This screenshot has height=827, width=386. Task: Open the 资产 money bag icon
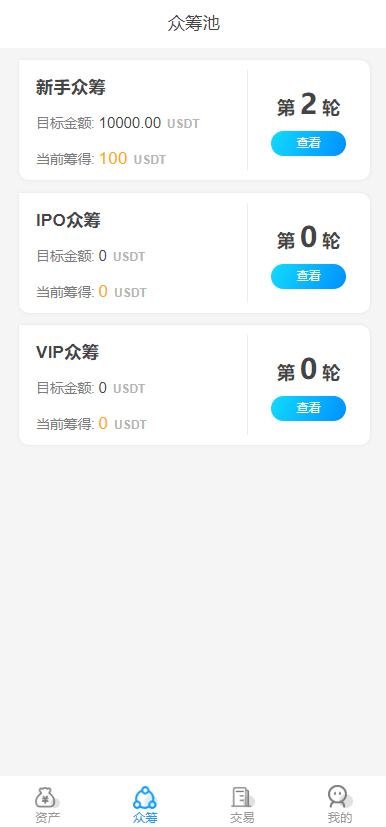(47, 797)
